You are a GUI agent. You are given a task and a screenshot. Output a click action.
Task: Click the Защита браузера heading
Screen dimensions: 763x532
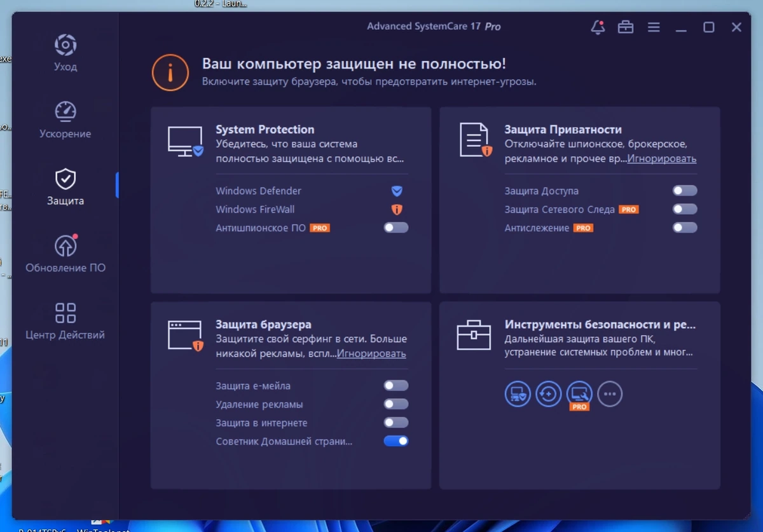point(263,324)
